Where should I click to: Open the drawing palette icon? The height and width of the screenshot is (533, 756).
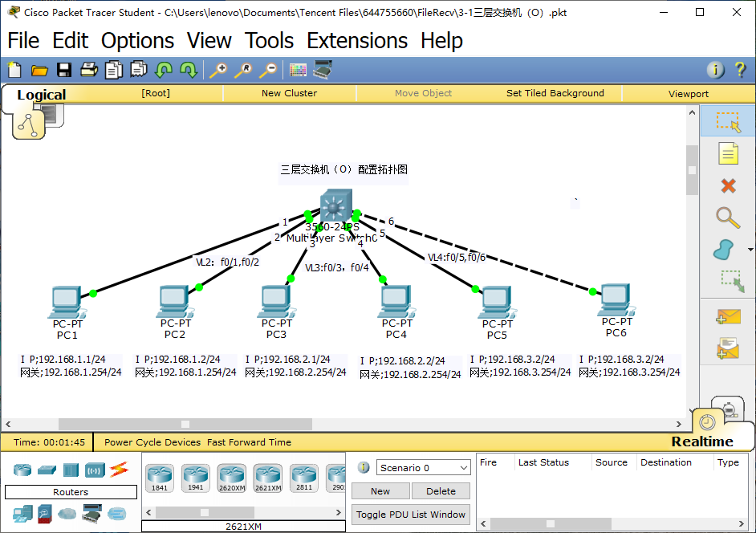pyautogui.click(x=298, y=70)
